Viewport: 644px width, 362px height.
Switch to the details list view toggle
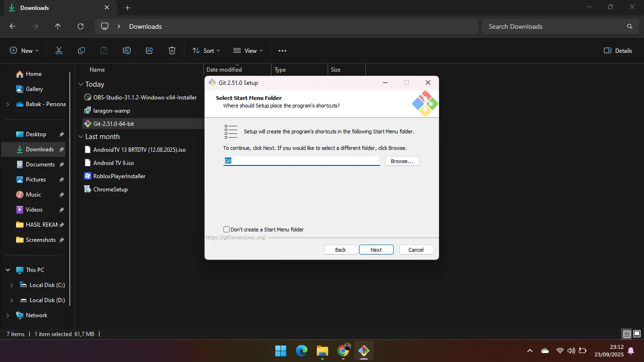pyautogui.click(x=627, y=334)
